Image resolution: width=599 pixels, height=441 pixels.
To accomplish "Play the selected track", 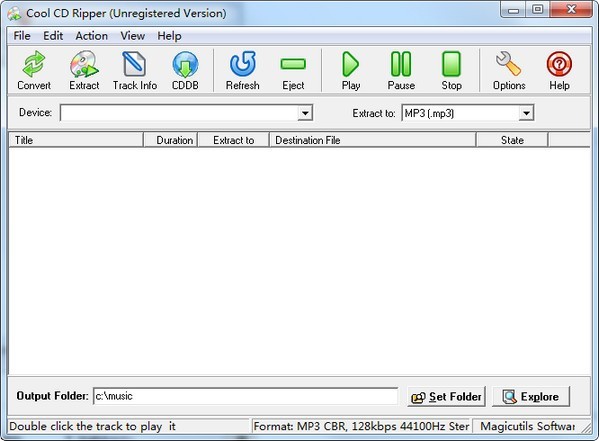I will 351,70.
